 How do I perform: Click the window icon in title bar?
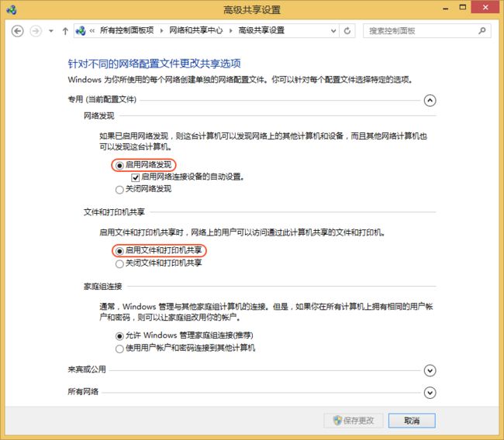point(12,9)
